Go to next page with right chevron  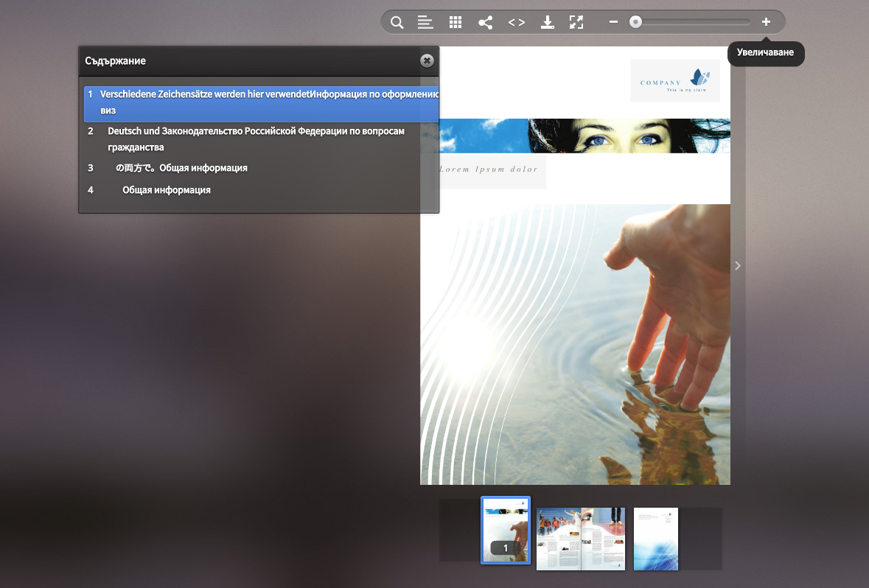738,266
